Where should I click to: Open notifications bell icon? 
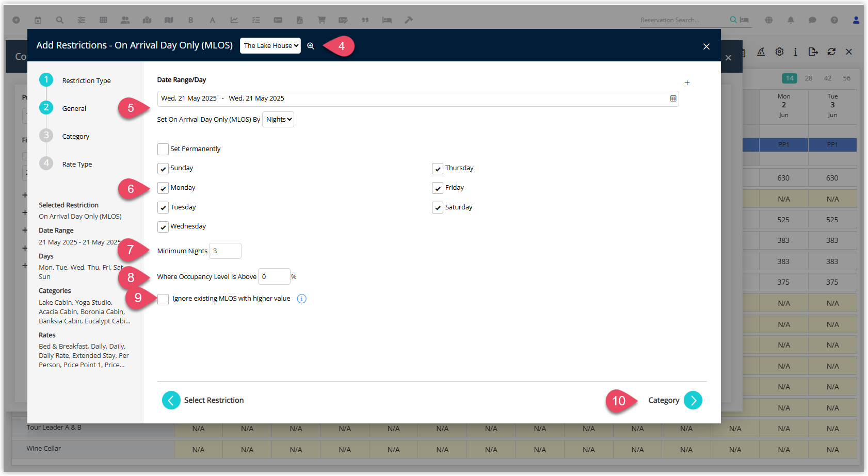pos(791,20)
